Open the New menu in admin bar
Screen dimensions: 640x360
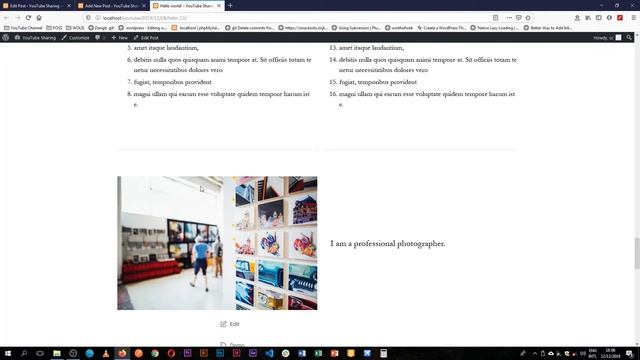[x=120, y=38]
